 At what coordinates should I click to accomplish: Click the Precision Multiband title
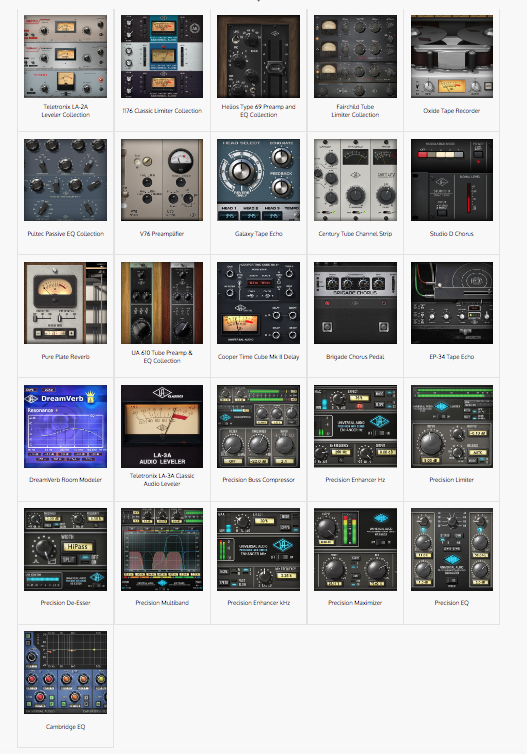tap(162, 603)
